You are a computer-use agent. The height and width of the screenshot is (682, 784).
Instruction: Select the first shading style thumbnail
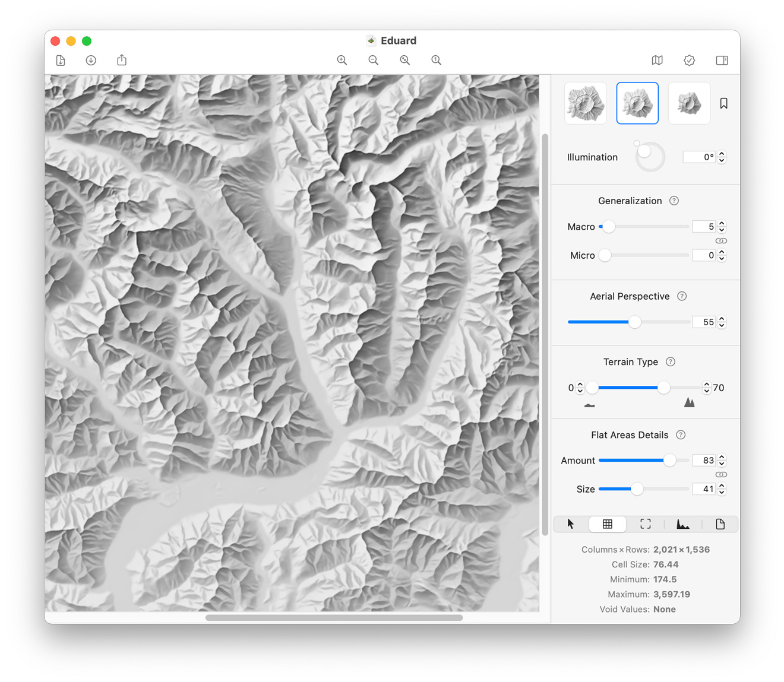point(586,103)
